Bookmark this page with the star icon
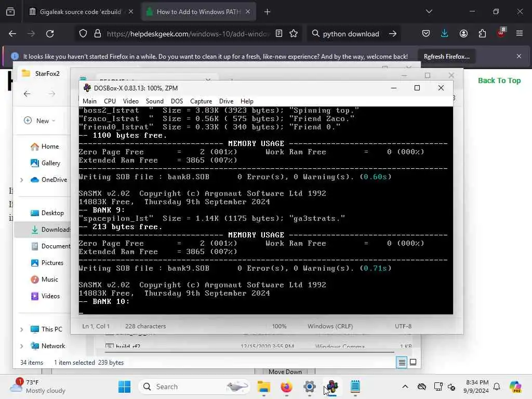Viewport: 532px width, 399px height. [x=294, y=34]
